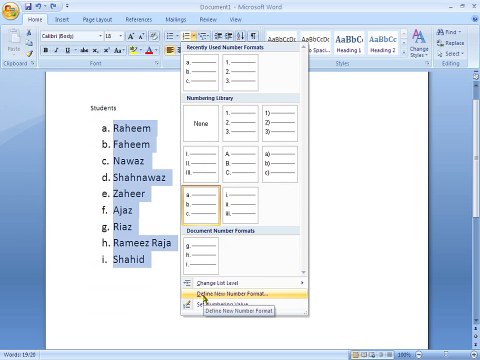Viewport: 480px width, 360px height.
Task: Toggle italic formatting
Action: coord(56,50)
